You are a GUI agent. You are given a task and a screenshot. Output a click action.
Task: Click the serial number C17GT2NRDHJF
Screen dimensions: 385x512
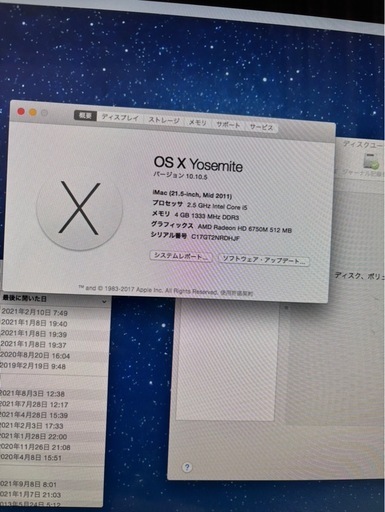[x=215, y=237]
